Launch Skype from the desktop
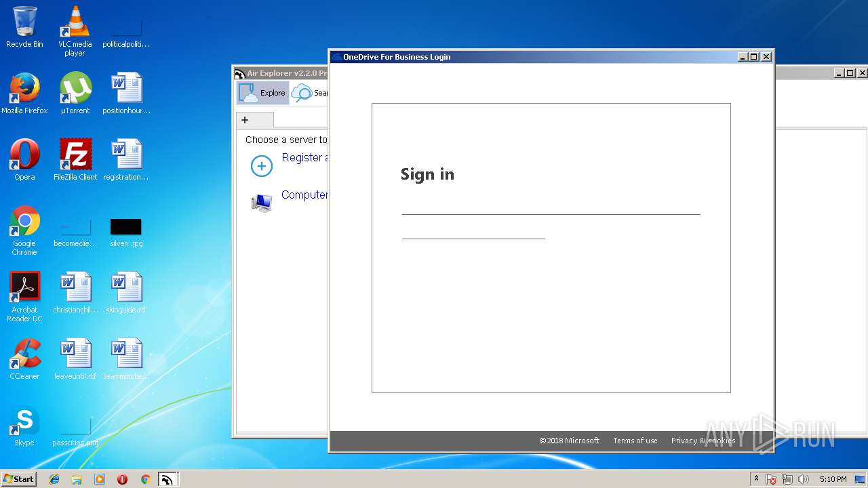 coord(24,426)
